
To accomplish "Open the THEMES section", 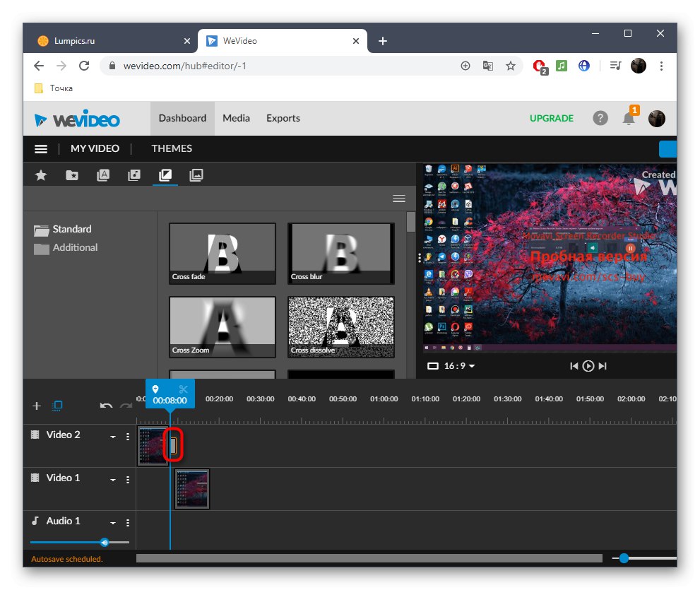I will point(171,148).
